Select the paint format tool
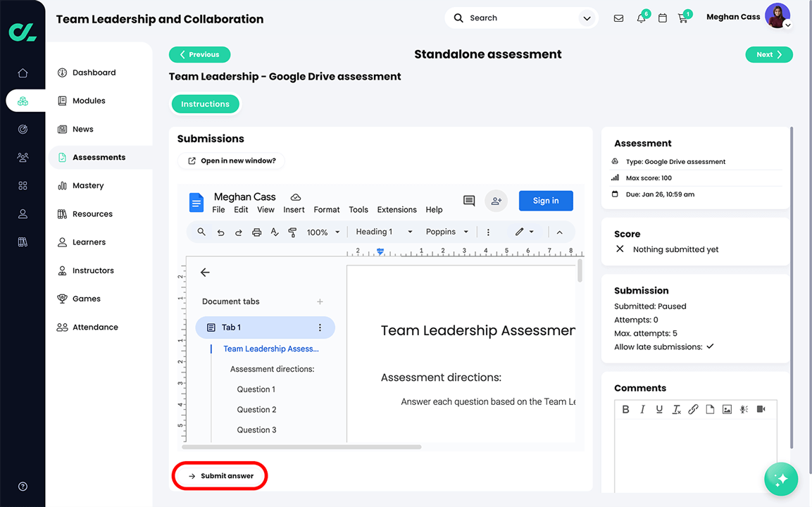Screen dimensions: 812x507 tap(292, 232)
